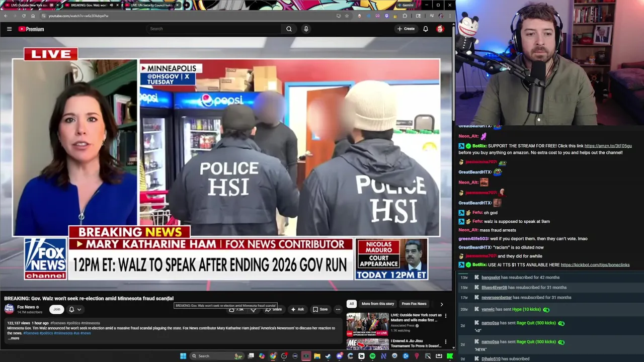Open the green Kick app taskbar icon

coord(450,356)
